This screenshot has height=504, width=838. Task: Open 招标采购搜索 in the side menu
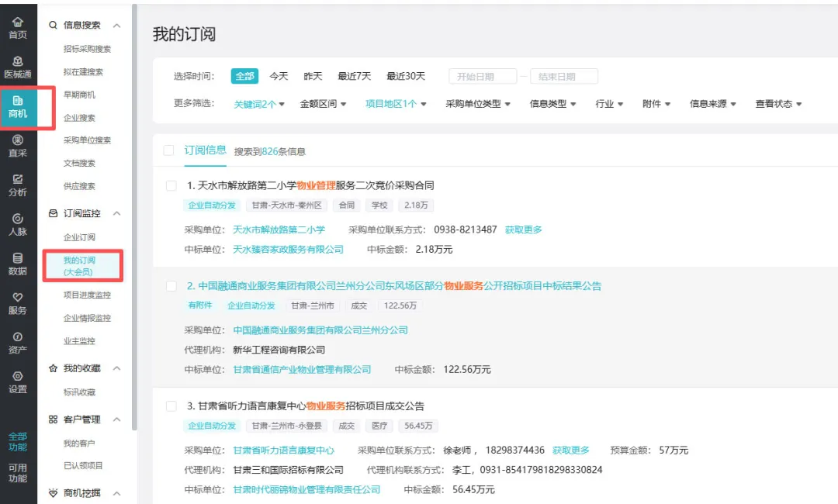click(x=87, y=49)
